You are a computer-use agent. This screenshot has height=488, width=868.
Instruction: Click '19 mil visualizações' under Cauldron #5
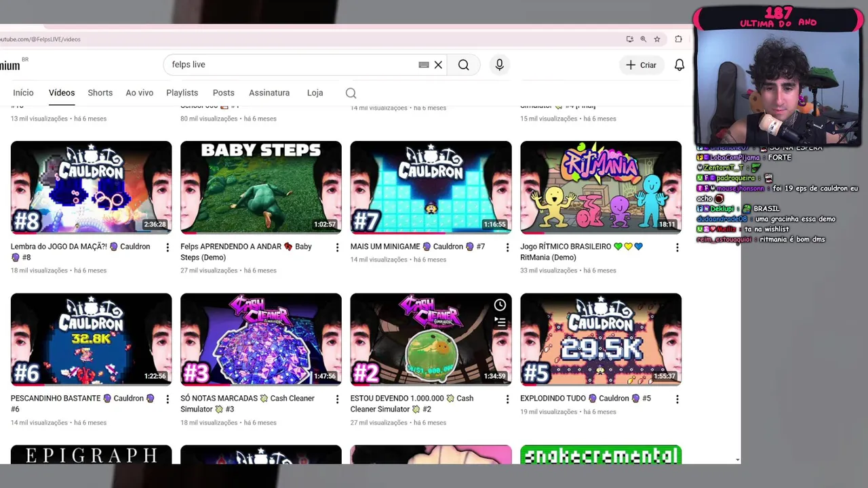pyautogui.click(x=549, y=411)
